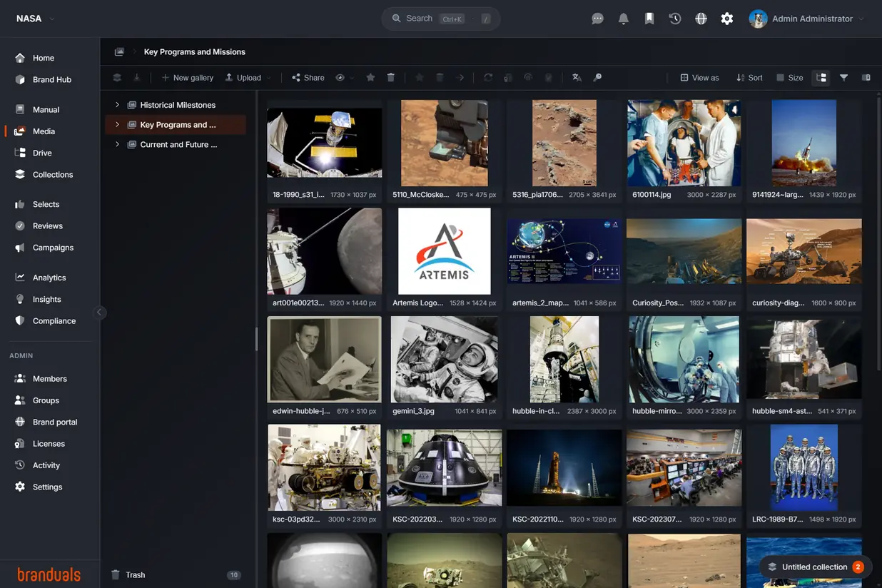Viewport: 882px width, 588px height.
Task: Select Historical Milestones tree row
Action: tap(176, 105)
